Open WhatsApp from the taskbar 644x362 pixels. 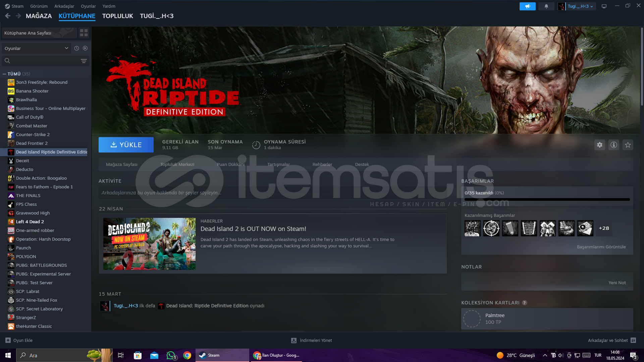pyautogui.click(x=171, y=355)
